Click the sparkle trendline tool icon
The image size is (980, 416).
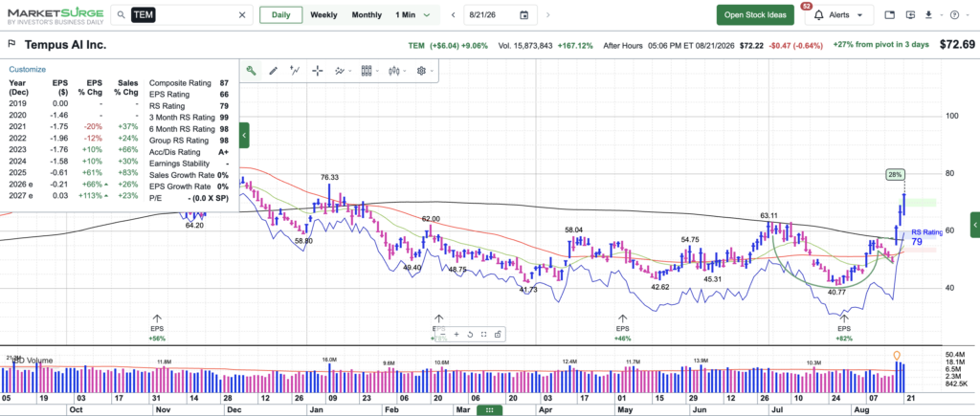[295, 71]
